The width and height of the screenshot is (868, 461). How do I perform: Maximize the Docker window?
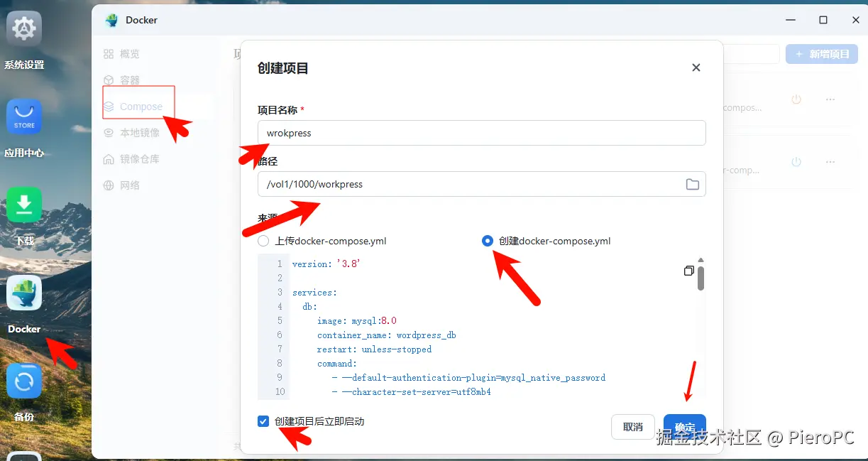823,20
